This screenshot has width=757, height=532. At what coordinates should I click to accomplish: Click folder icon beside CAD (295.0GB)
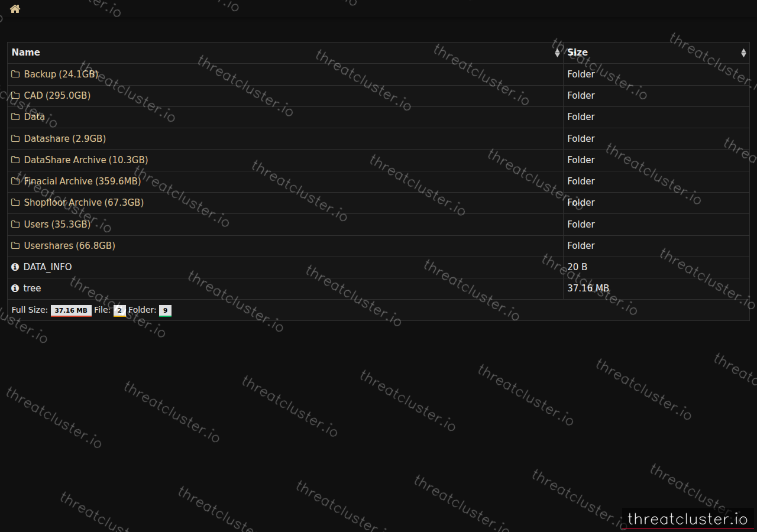click(15, 96)
